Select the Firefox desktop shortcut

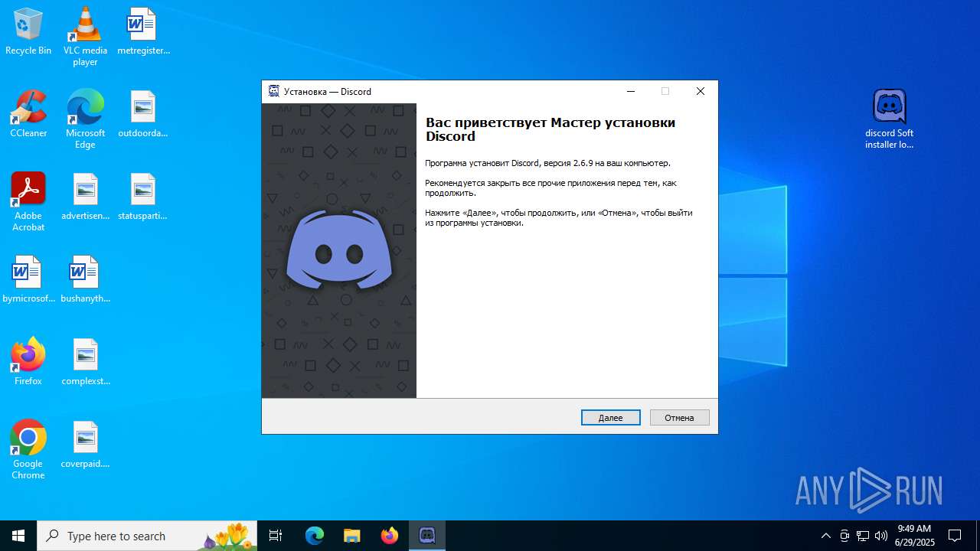coord(28,362)
